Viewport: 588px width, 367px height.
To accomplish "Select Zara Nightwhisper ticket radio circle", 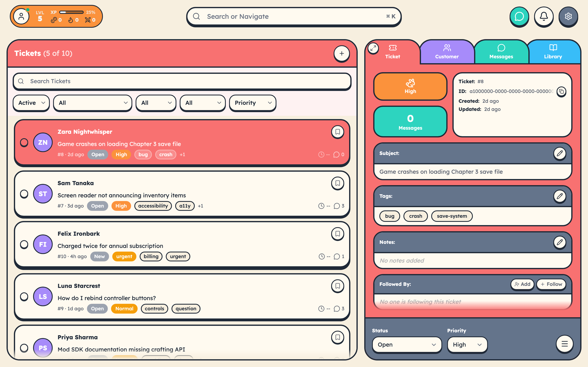I will pos(24,143).
